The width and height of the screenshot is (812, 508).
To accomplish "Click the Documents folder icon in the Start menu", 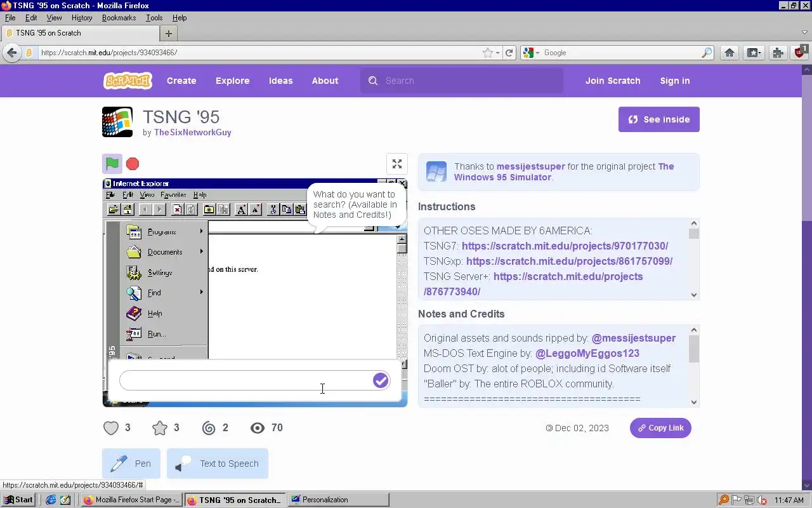I will 134,252.
